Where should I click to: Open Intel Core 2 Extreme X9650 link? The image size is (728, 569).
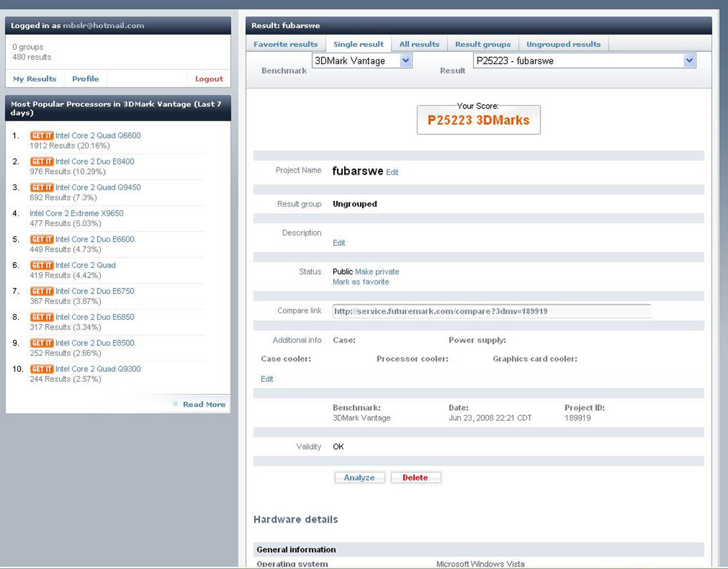(76, 214)
